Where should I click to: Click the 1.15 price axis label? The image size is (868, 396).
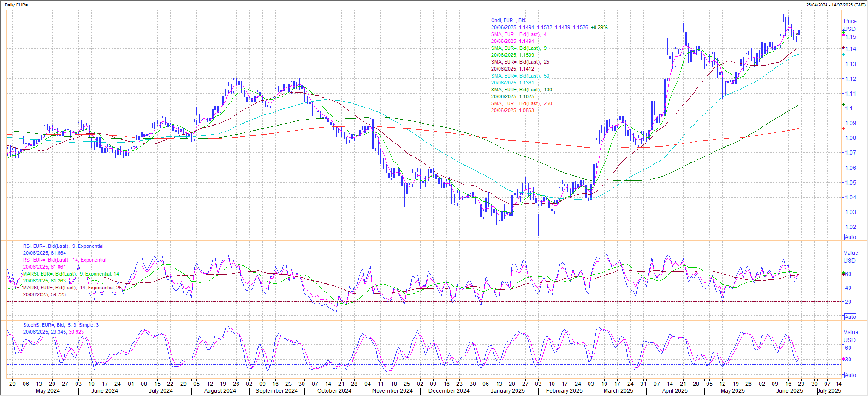[850, 36]
